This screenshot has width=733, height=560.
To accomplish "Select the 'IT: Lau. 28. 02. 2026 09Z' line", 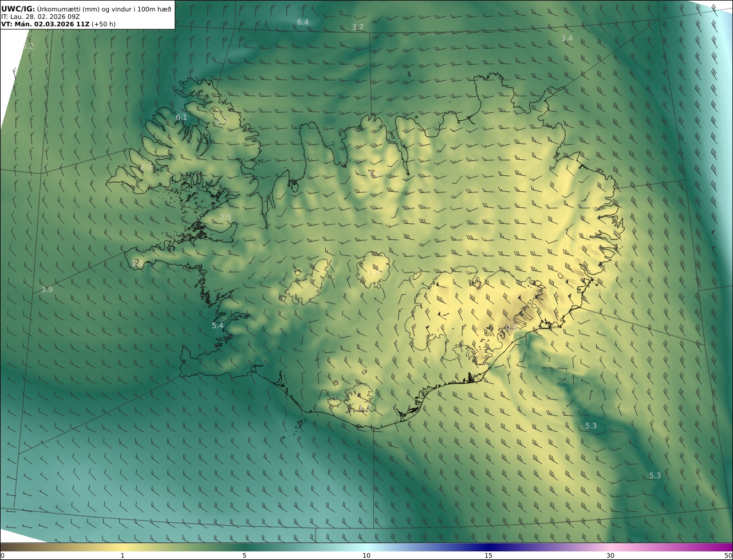I will (x=40, y=17).
